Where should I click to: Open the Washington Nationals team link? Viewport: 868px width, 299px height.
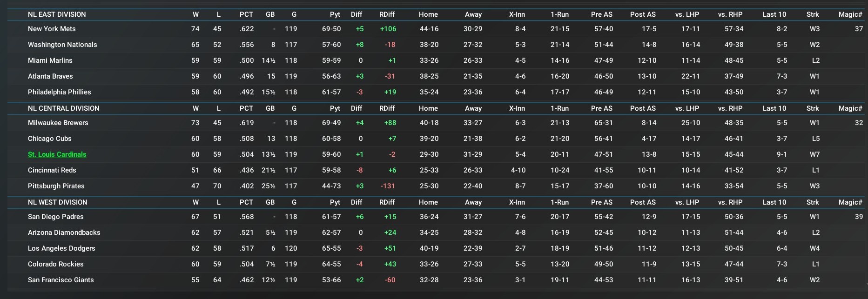[62, 45]
